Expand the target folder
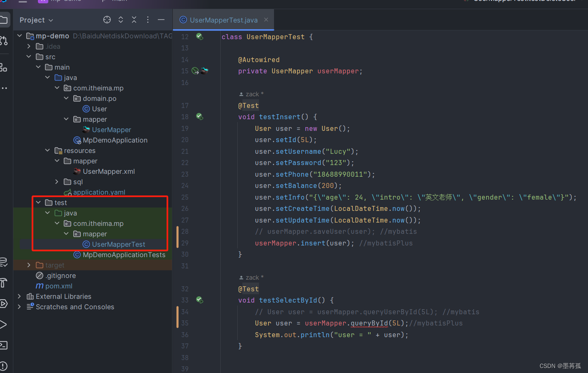588x373 pixels. (29, 265)
